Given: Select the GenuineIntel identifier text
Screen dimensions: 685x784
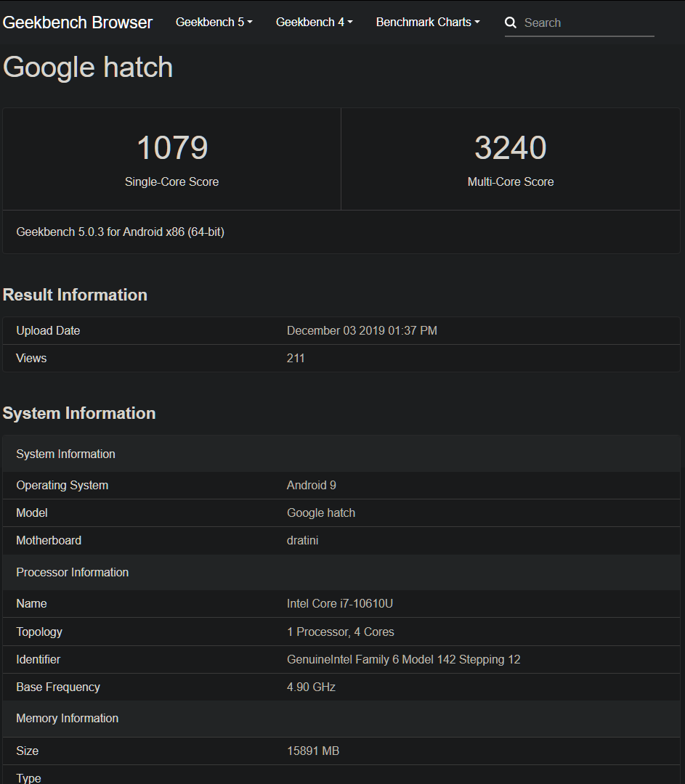Looking at the screenshot, I should [x=403, y=659].
